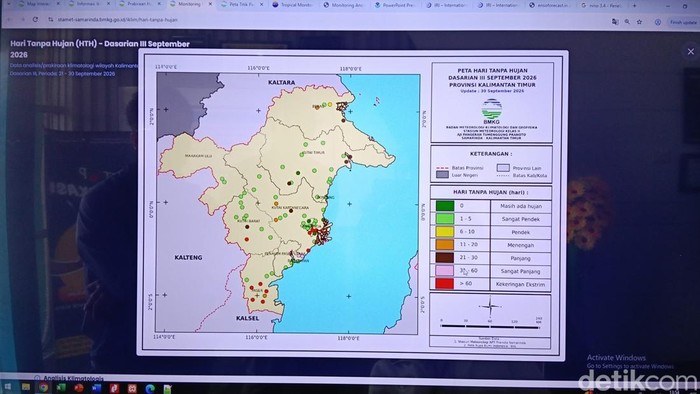The image size is (700, 394).
Task: Click the yellow 6 - 10 legend swatch
Action: 445,232
